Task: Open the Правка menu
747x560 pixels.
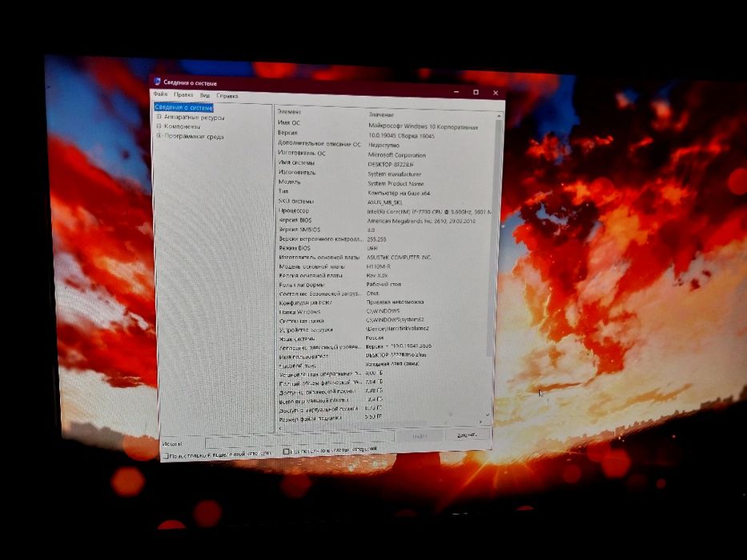Action: (183, 94)
